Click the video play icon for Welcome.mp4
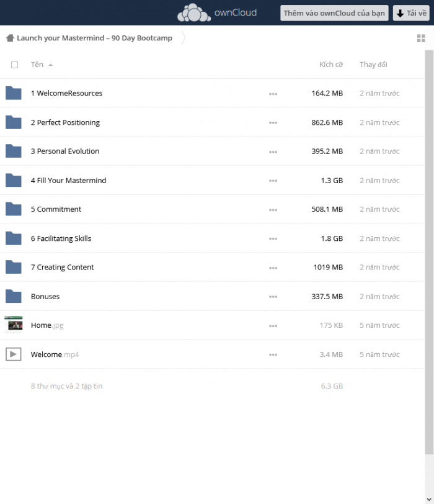 coord(14,354)
